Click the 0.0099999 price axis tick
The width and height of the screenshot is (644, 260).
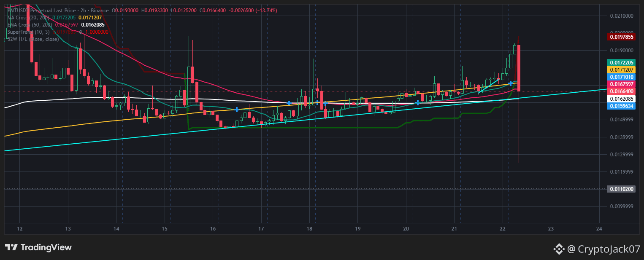[x=622, y=206]
